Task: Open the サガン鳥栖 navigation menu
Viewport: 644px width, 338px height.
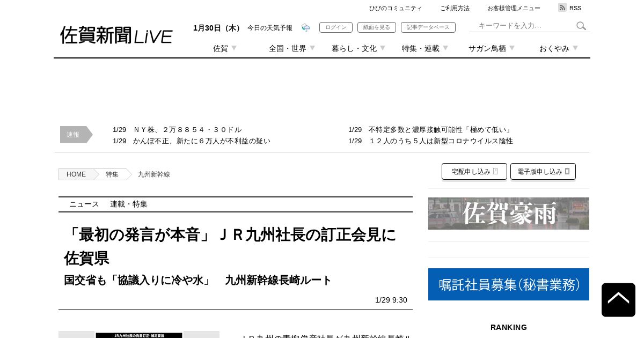Action: (487, 48)
